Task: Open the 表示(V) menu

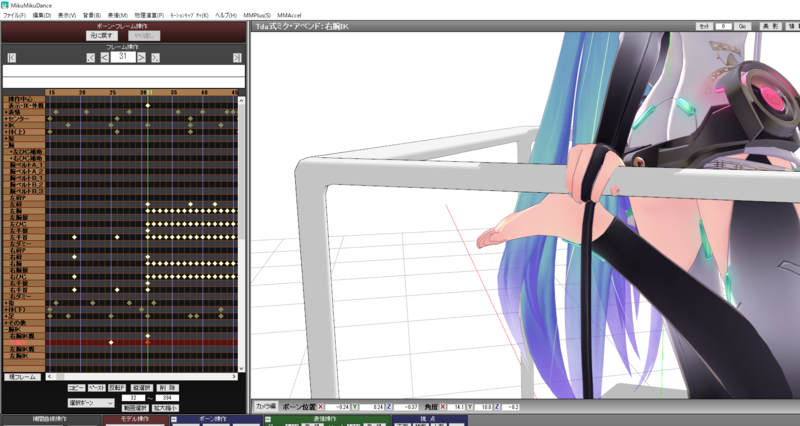Action: (x=67, y=16)
